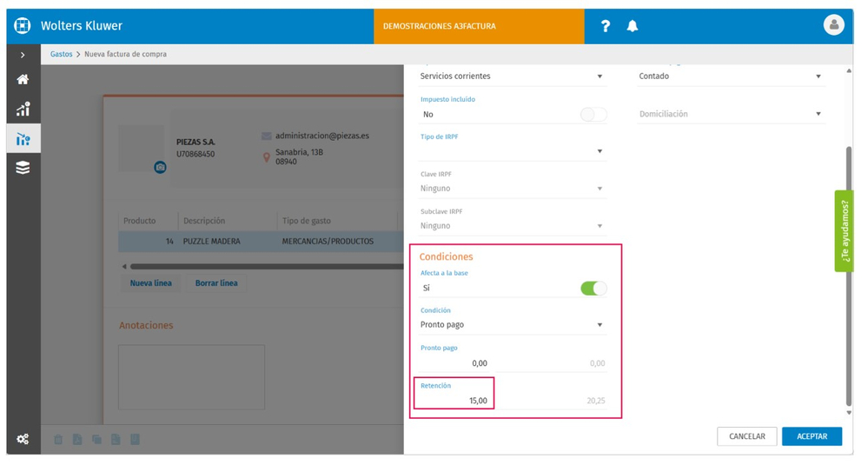Click the Borrar línea button
The height and width of the screenshot is (465, 868).
215,282
